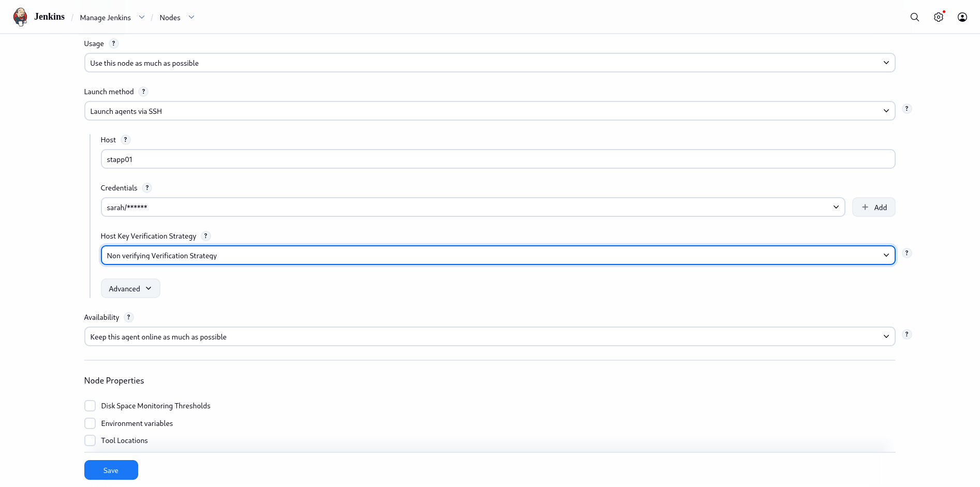
Task: Show help for Credentials field
Action: pyautogui.click(x=147, y=188)
